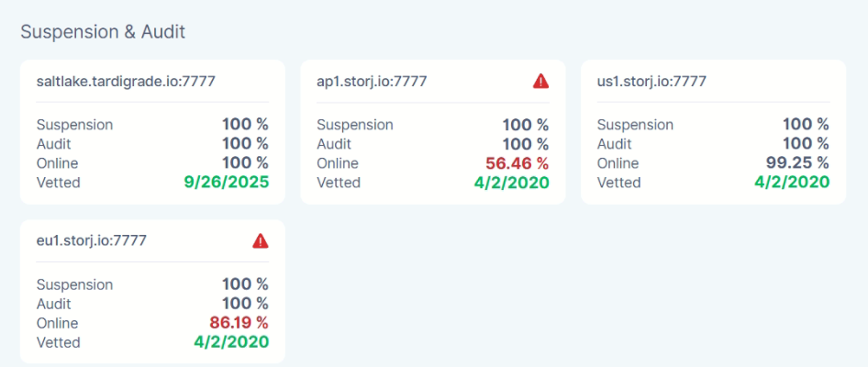868x367 pixels.
Task: Click the Suspension & Audit heading
Action: coord(103,32)
